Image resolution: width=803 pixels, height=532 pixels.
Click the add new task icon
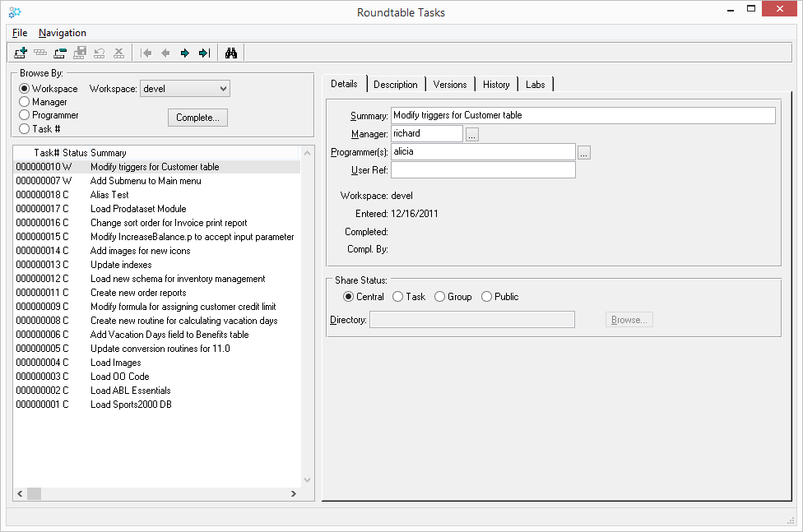tap(21, 53)
